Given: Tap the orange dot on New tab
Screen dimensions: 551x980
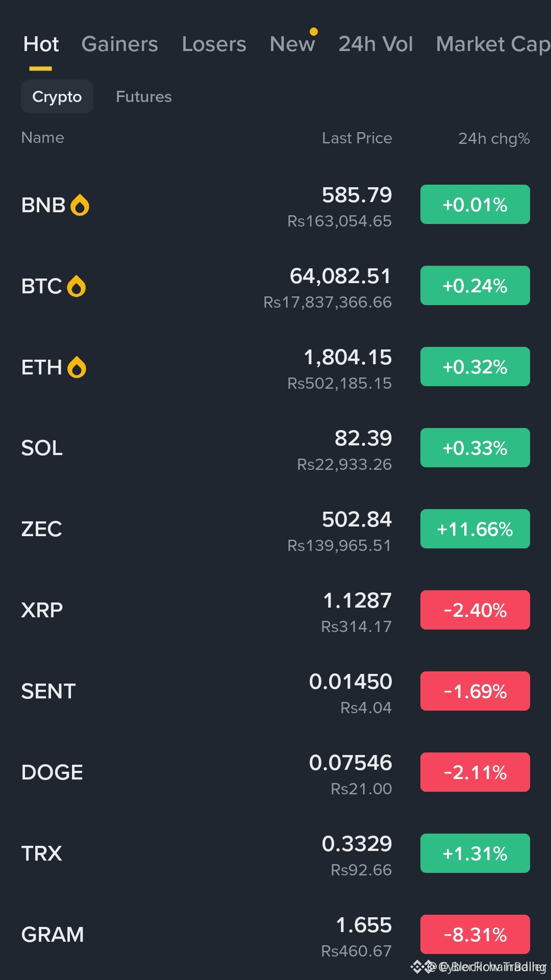Looking at the screenshot, I should click(314, 32).
